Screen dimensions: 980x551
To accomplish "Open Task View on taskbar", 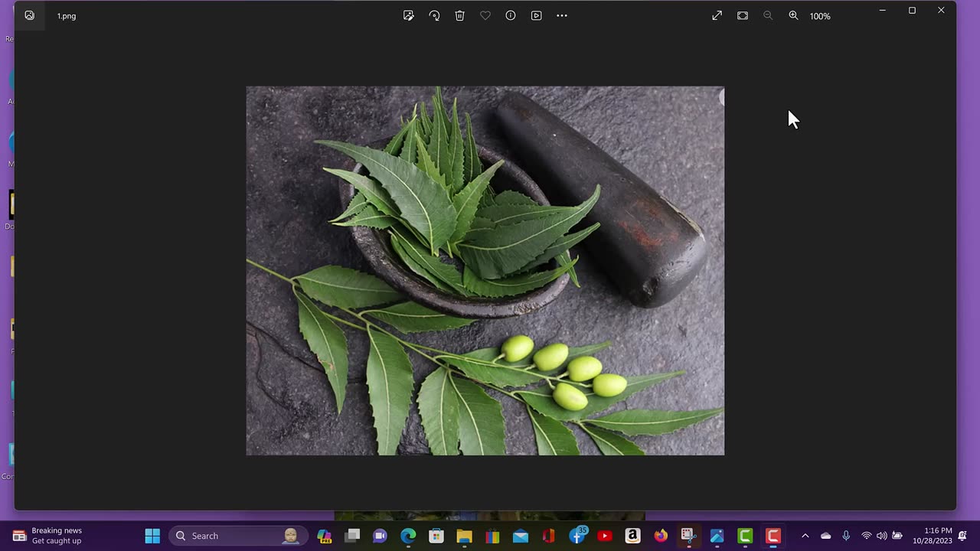I will click(352, 536).
